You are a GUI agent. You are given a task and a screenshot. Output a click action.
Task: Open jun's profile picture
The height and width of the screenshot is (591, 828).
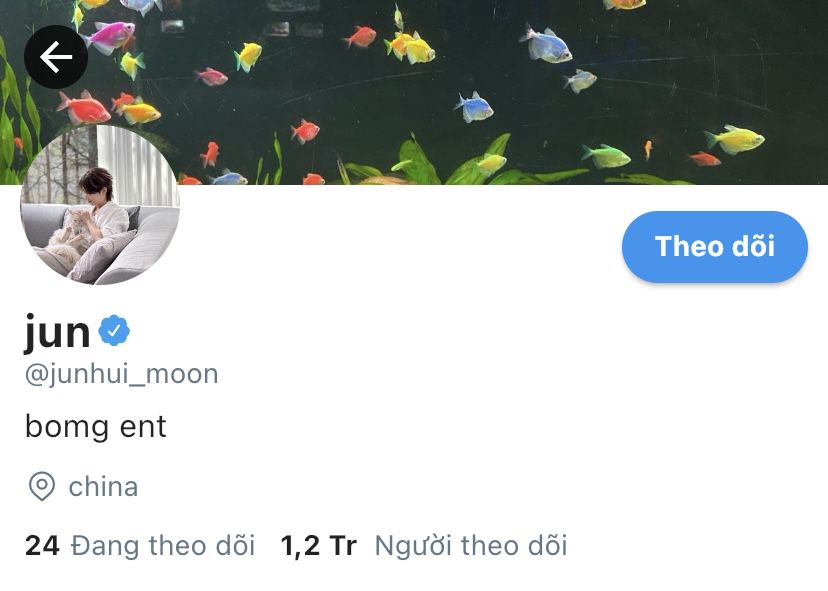pyautogui.click(x=100, y=205)
